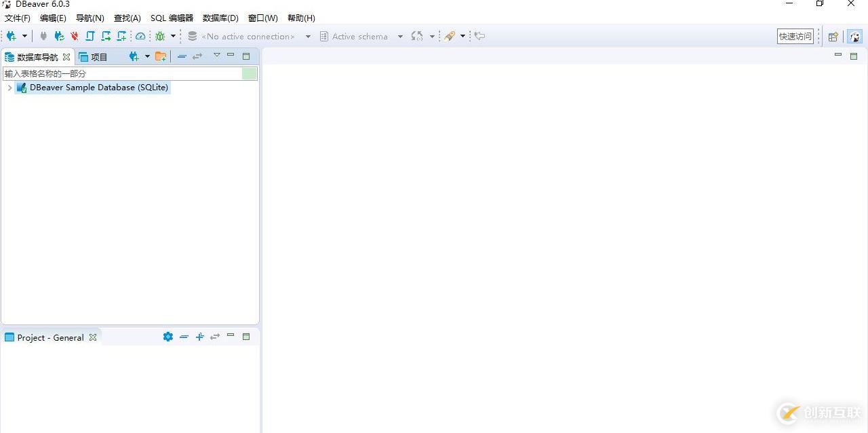
Task: Maximize the editor area
Action: 854,56
